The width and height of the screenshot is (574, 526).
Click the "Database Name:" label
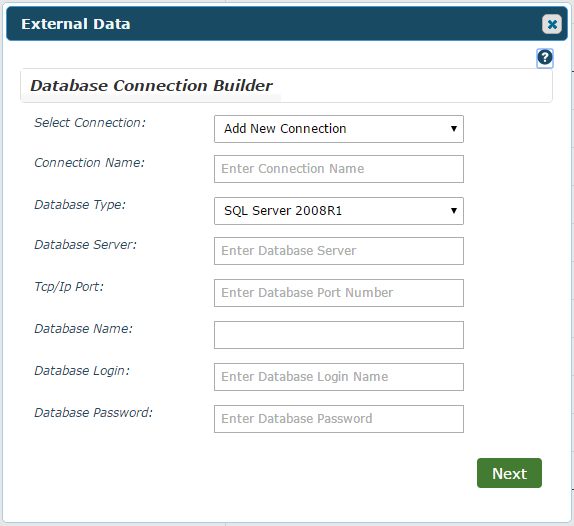83,329
